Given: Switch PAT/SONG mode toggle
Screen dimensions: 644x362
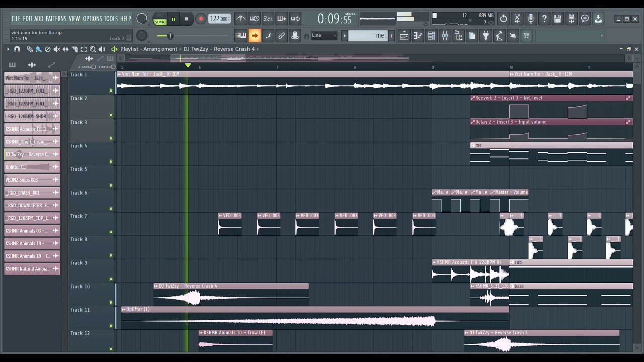Looking at the screenshot, I should click(x=160, y=19).
